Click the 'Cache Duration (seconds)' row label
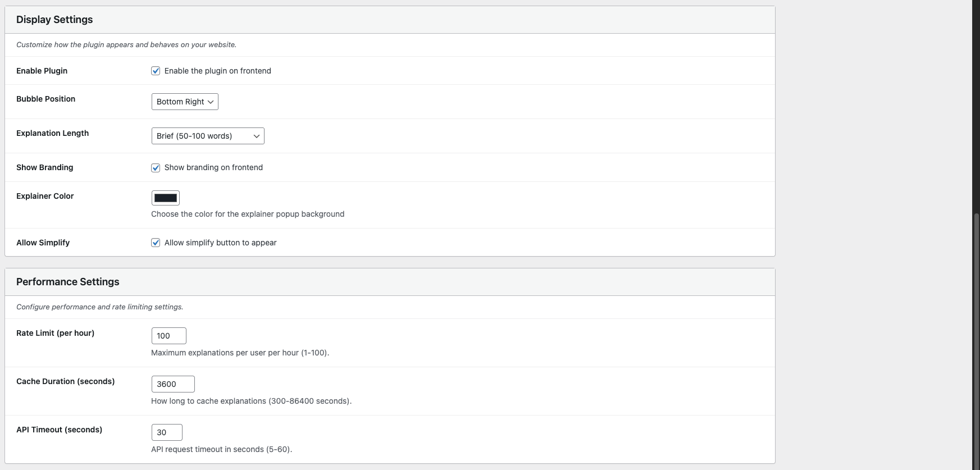The image size is (980, 470). (x=65, y=381)
